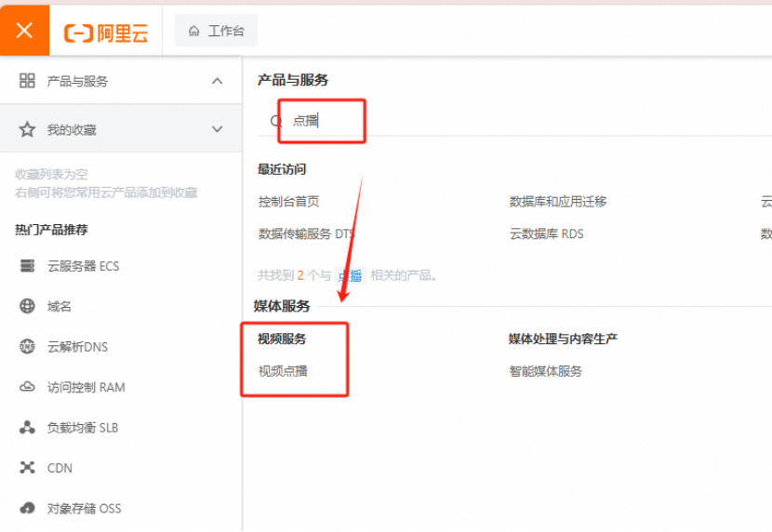This screenshot has height=532, width=772.
Task: Open 智能媒体服务 search result
Action: pos(546,371)
